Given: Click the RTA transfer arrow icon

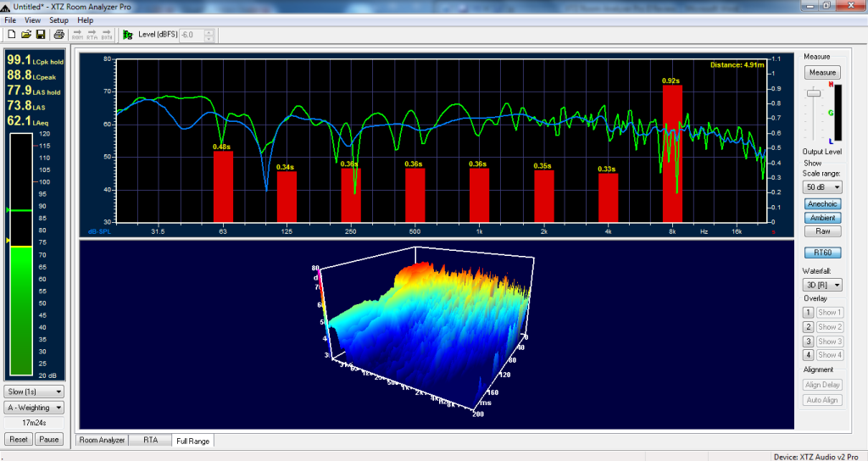Looking at the screenshot, I should coord(92,35).
